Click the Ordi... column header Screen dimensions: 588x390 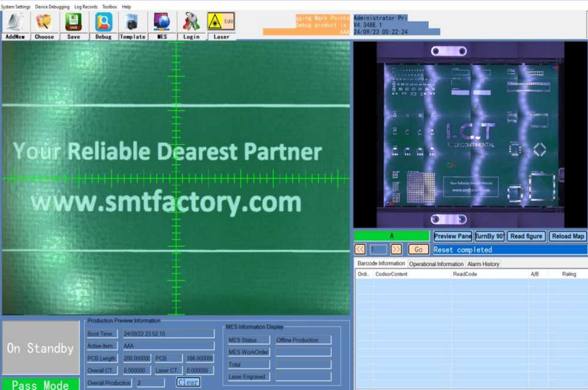point(364,274)
